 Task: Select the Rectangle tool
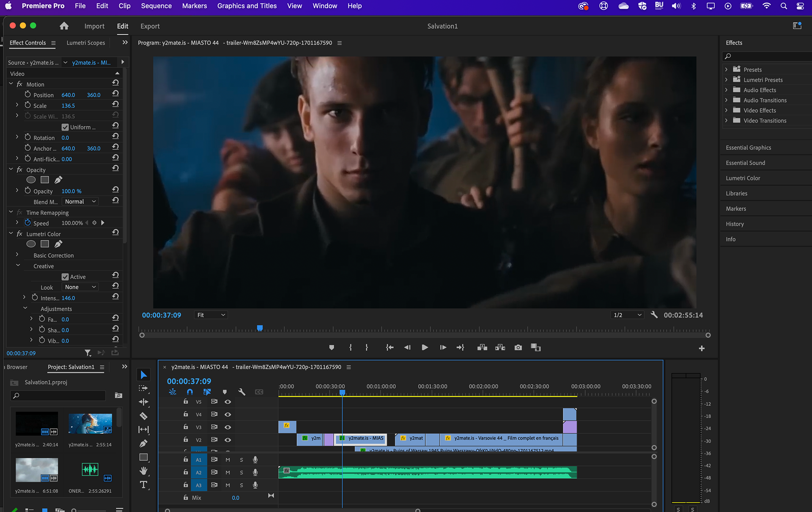(x=144, y=457)
